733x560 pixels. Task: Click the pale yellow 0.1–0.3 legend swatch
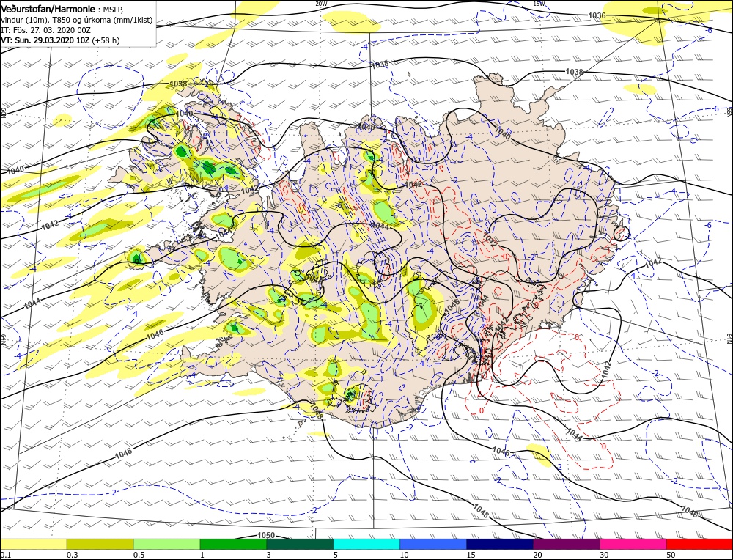[33, 544]
